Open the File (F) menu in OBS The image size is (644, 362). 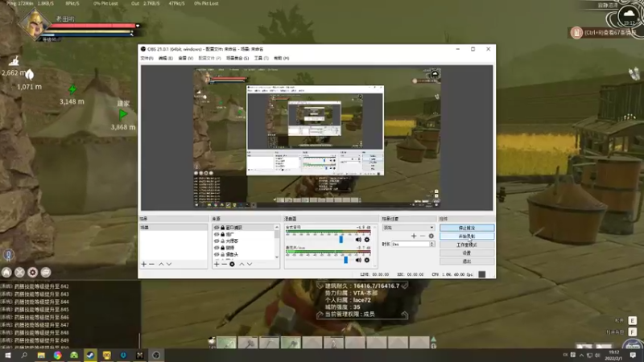(x=147, y=58)
